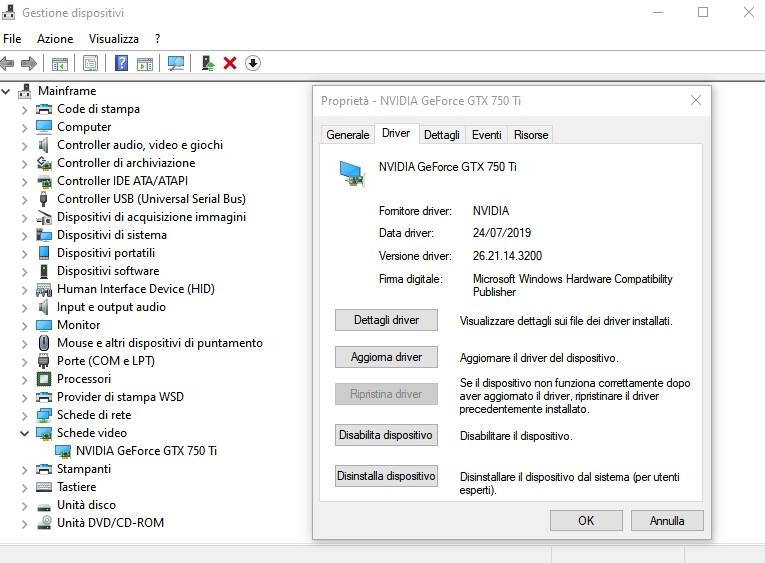Click the Gestione dispositivi title bar icon
Viewport: 765px width, 563px height.
click(x=8, y=13)
